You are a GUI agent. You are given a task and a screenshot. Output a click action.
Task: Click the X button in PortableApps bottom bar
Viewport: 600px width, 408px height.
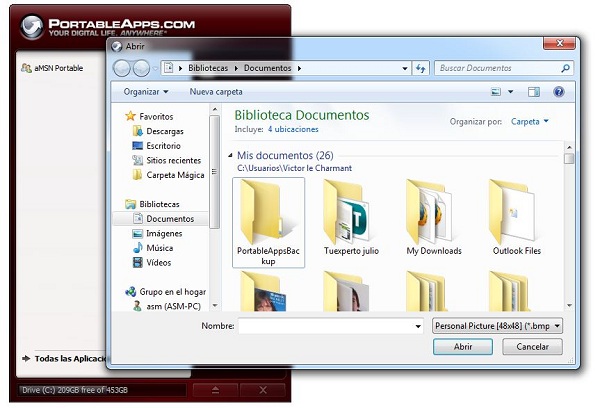coord(263,390)
